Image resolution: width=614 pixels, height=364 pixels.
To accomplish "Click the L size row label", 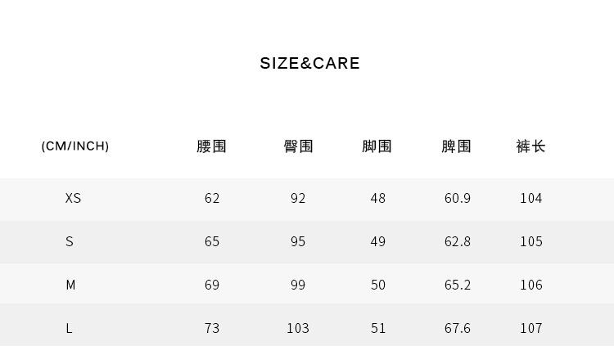I will [70, 328].
